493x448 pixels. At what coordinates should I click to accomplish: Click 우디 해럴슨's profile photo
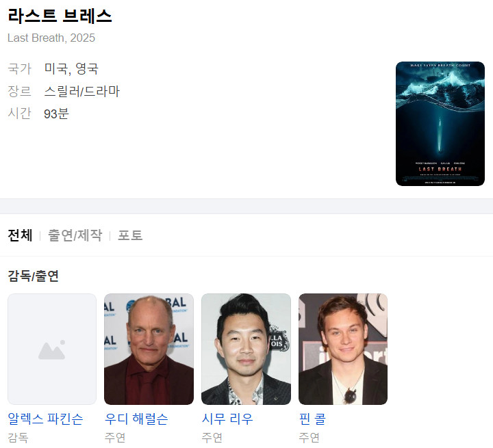pyautogui.click(x=149, y=349)
